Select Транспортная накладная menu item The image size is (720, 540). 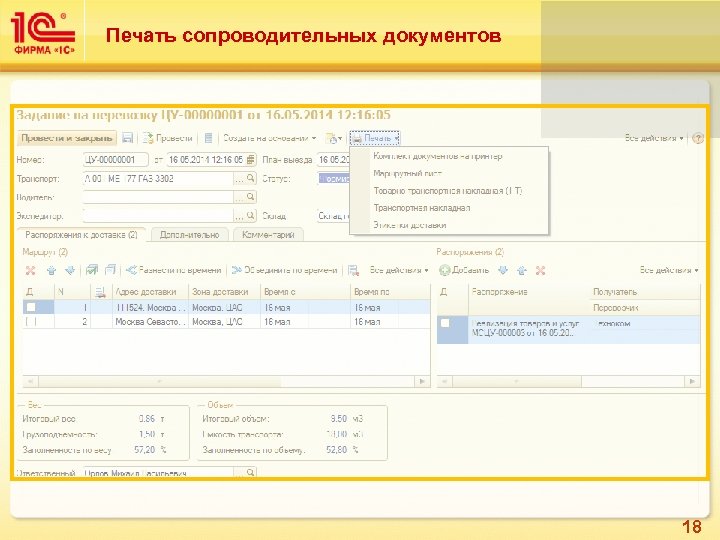[x=422, y=208]
